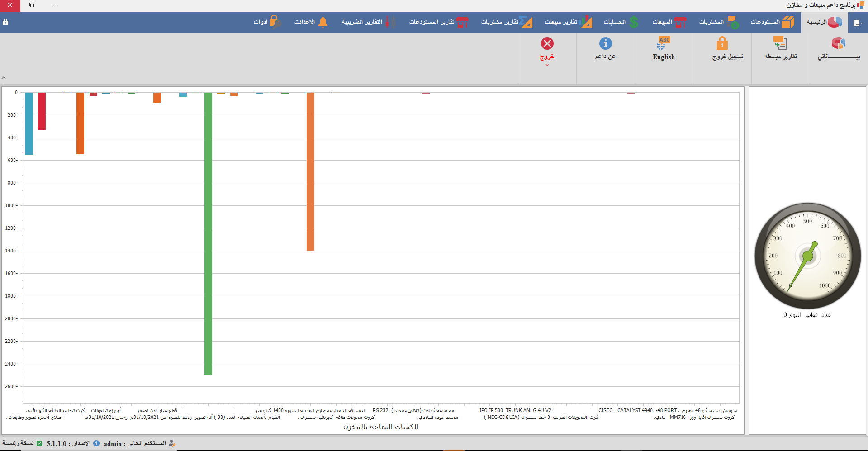Switch to the Purchases (المشتريات) tab
Viewport: 868px width, 451px height.
(718, 22)
